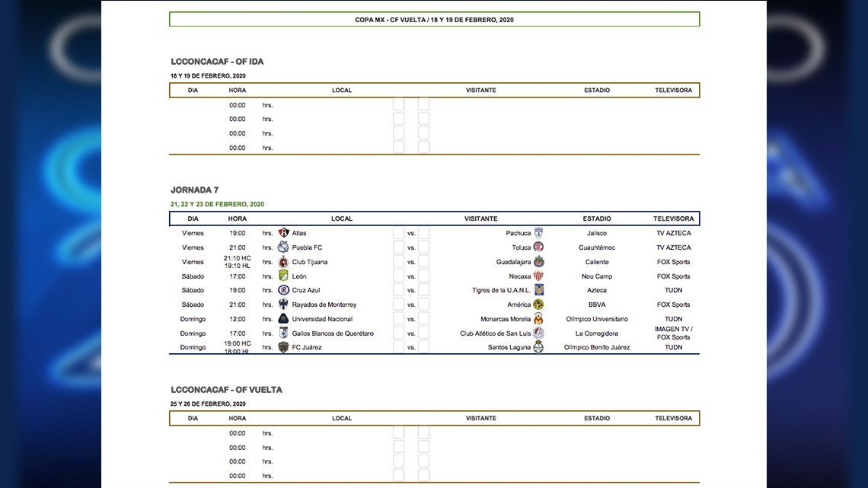Select the Guadalajara Chivas emblem
The height and width of the screenshot is (488, 868).
[538, 261]
